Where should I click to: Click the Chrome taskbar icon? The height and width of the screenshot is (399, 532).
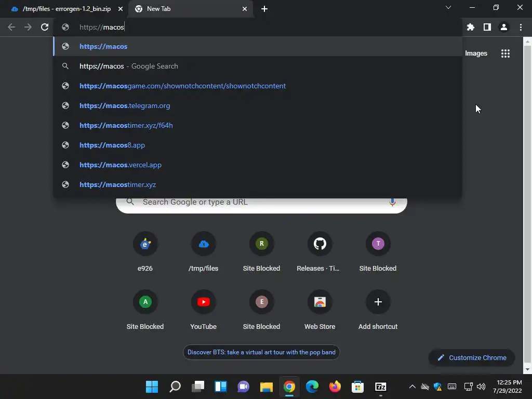[x=289, y=387]
